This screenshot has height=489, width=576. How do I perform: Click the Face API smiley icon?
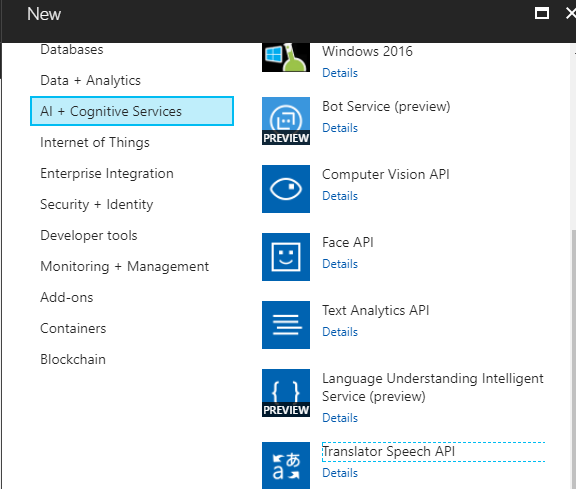[285, 257]
